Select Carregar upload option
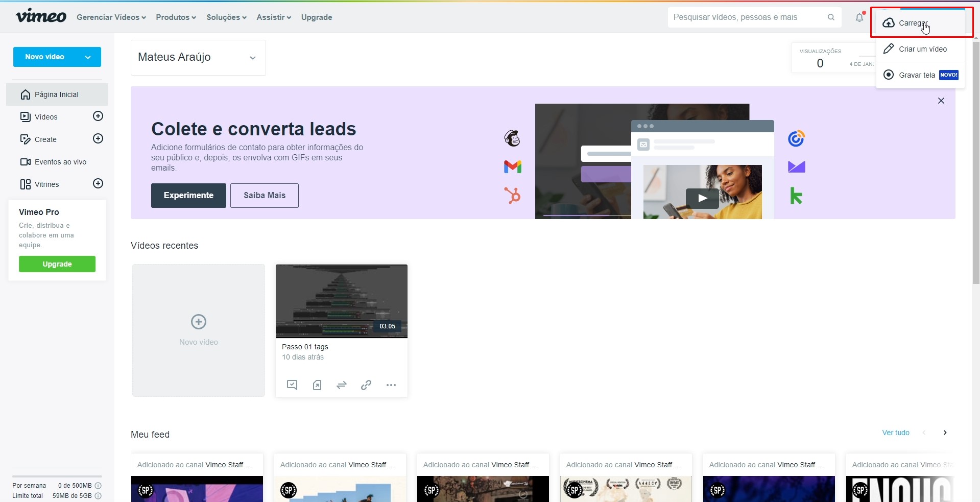 click(920, 23)
